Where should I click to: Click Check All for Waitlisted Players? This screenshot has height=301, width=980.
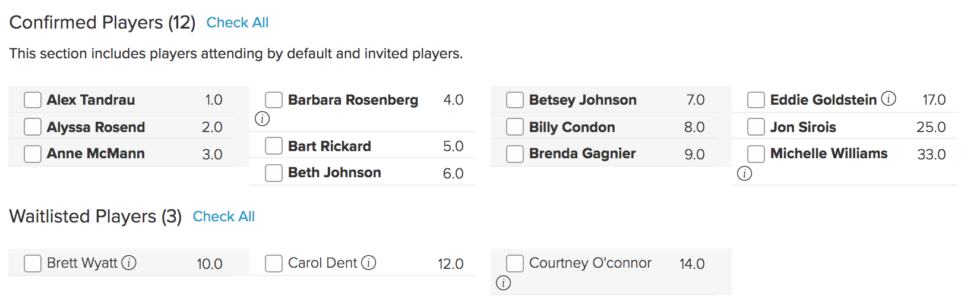(224, 217)
